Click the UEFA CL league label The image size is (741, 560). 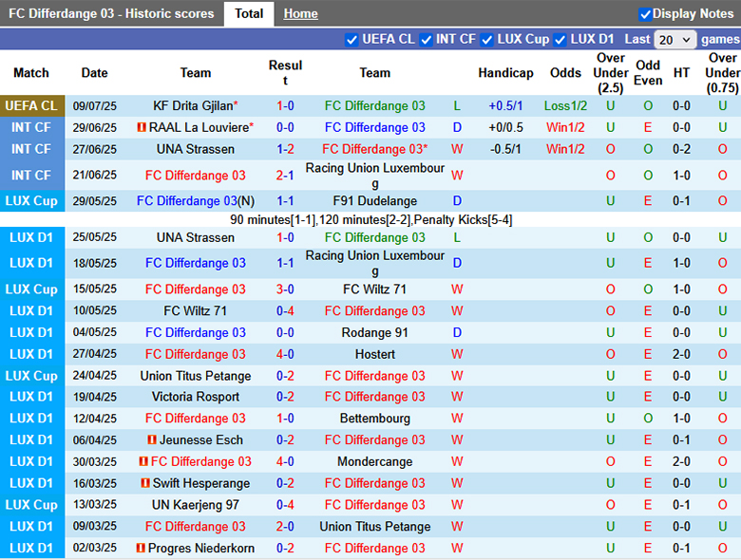tap(31, 105)
